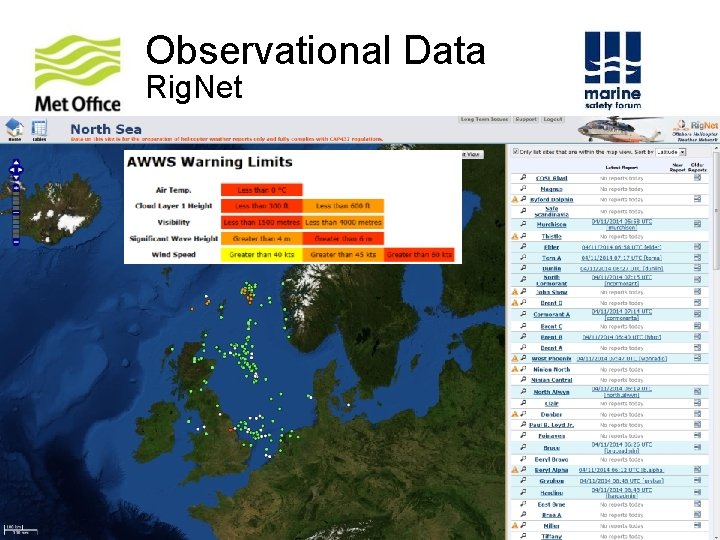Click the RigNet helicopter logo
This screenshot has height=540, width=720.
point(695,129)
